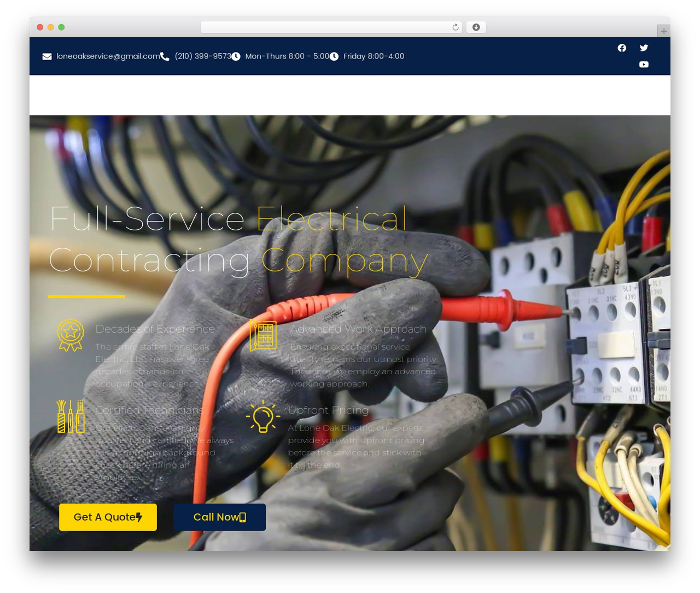Click the Contracting Company headline line

click(238, 260)
